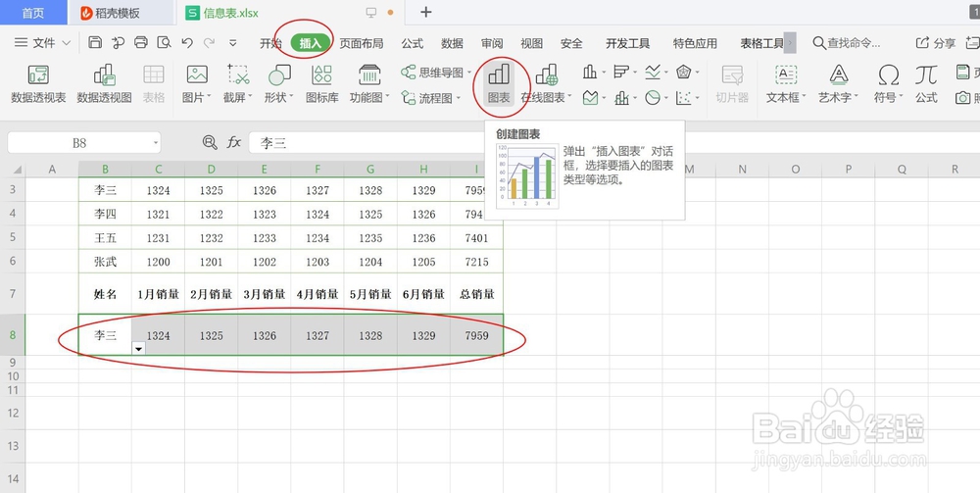The image size is (980, 493).
Task: Open the Name Box dropdown arrow
Action: 156,143
